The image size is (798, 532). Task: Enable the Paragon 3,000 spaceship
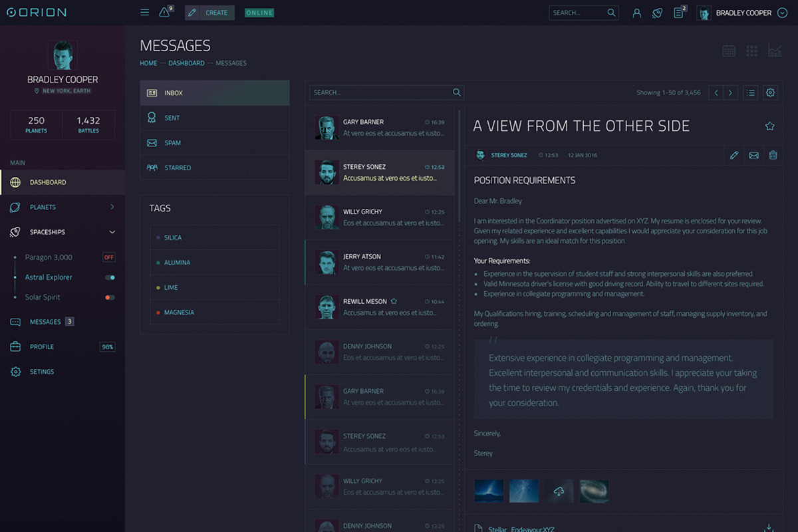108,257
